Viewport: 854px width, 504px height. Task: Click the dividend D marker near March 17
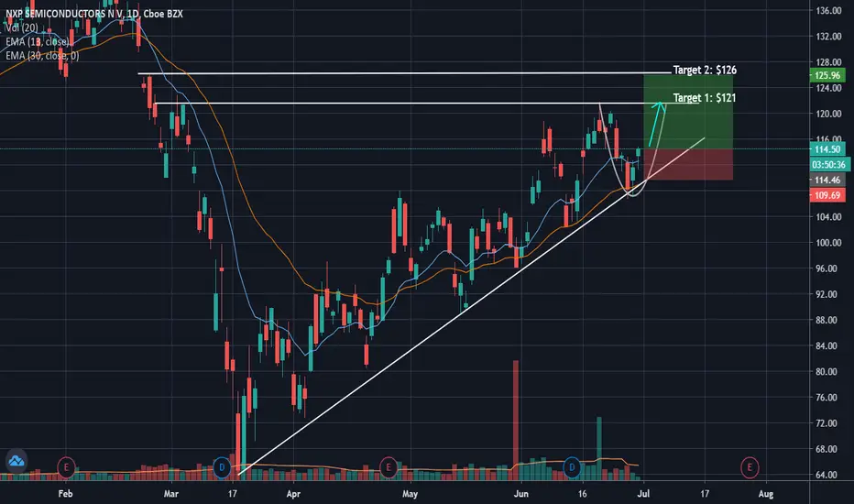(222, 467)
